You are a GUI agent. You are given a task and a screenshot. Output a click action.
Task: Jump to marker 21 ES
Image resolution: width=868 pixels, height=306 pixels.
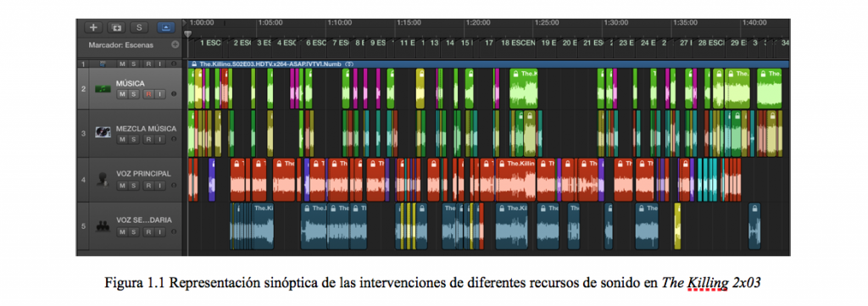(593, 42)
